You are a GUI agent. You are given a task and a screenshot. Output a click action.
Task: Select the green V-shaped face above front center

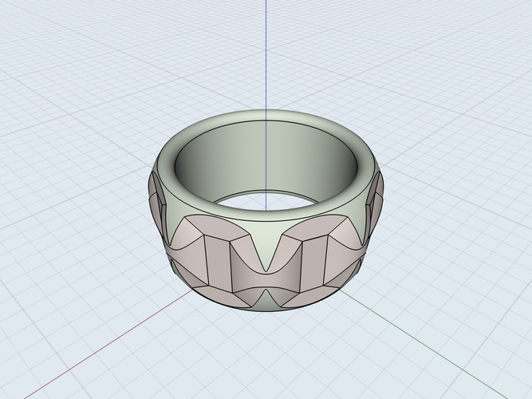tap(266, 239)
